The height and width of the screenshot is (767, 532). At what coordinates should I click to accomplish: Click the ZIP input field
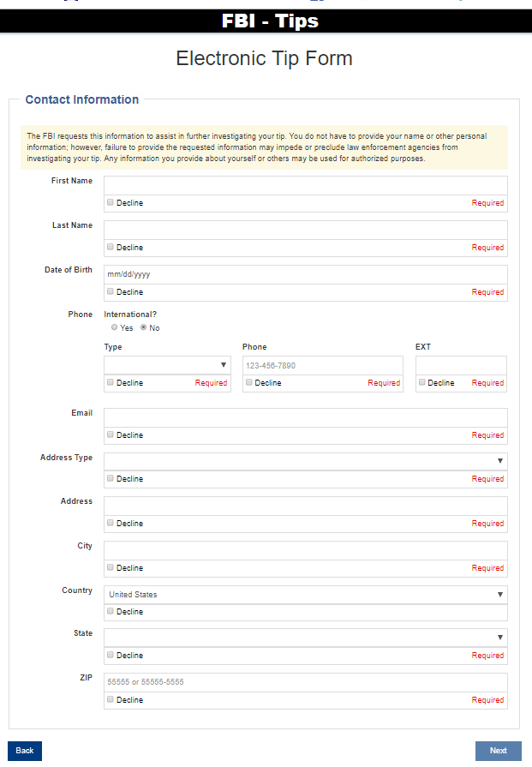306,682
